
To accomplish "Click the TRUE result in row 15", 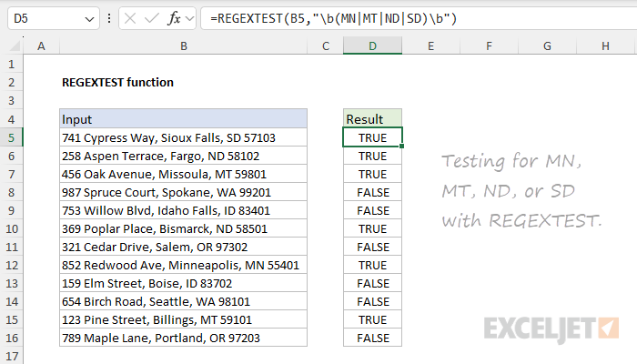I will 372,319.
